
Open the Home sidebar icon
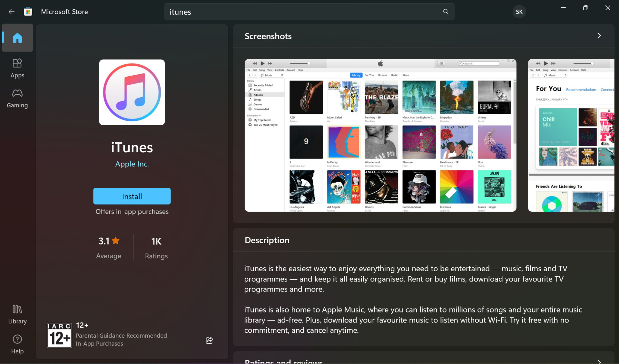click(17, 38)
